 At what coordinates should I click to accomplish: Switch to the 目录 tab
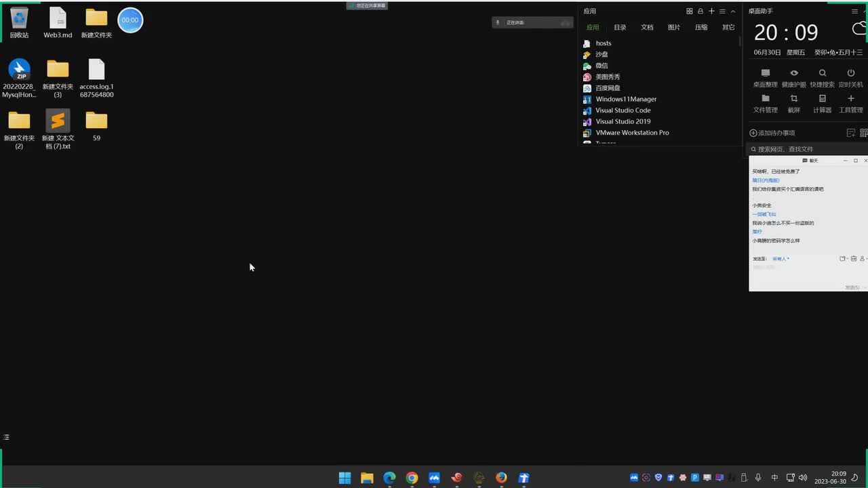620,28
